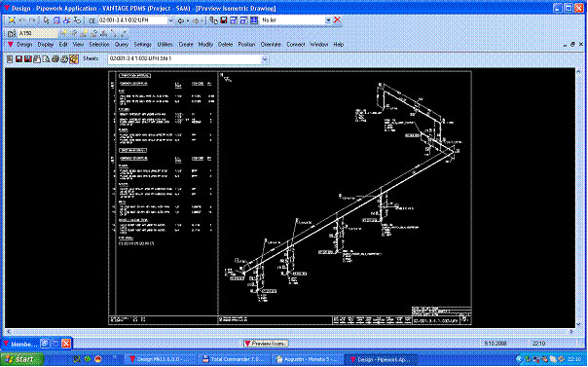Open the Orientate menu

click(x=271, y=44)
